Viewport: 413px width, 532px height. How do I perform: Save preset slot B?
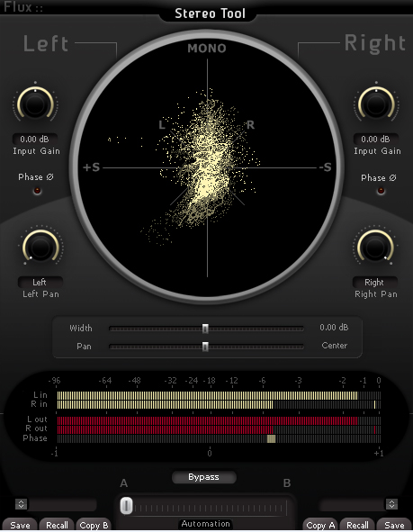point(394,525)
